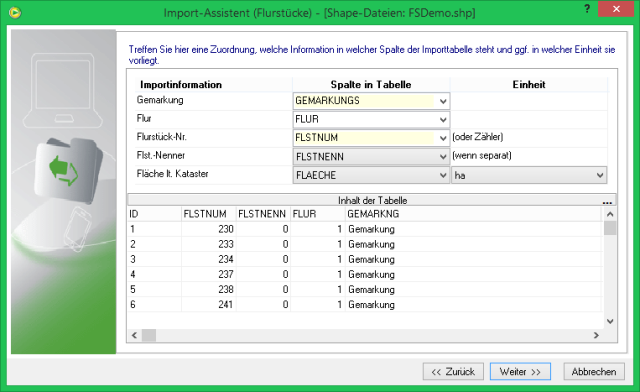Select the cell with value 234
640x392 pixels.
[x=209, y=259]
